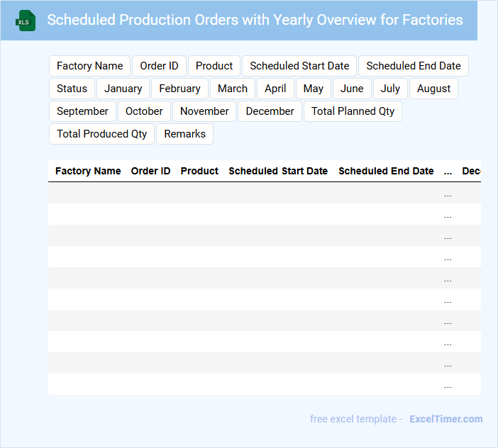Select the Factory Name tag
This screenshot has width=498, height=448.
click(x=89, y=66)
